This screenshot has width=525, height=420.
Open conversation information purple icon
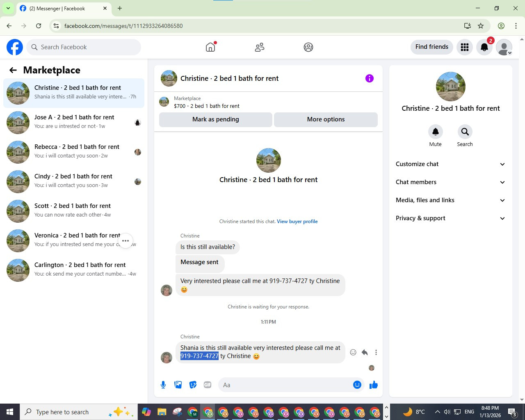(x=370, y=78)
